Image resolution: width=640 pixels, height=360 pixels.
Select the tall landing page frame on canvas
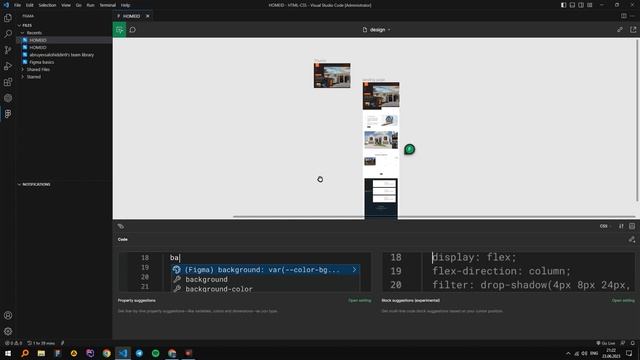[381, 151]
